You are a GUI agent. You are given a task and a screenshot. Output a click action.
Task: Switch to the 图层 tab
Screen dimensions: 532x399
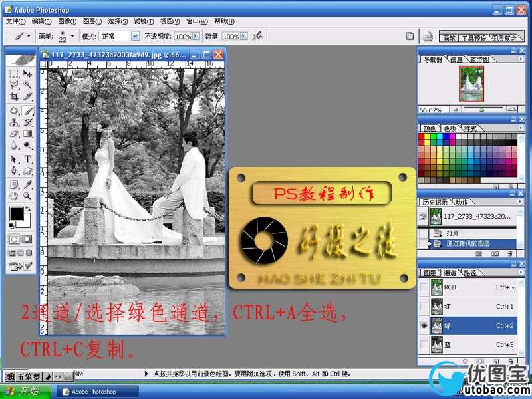pyautogui.click(x=430, y=273)
